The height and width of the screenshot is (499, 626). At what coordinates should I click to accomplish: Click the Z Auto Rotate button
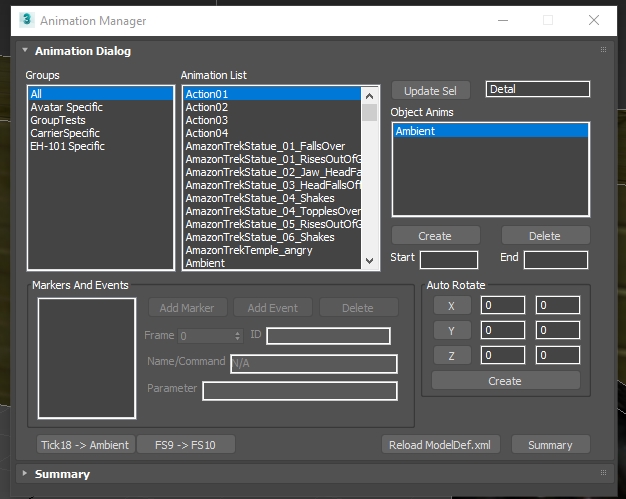pos(452,355)
